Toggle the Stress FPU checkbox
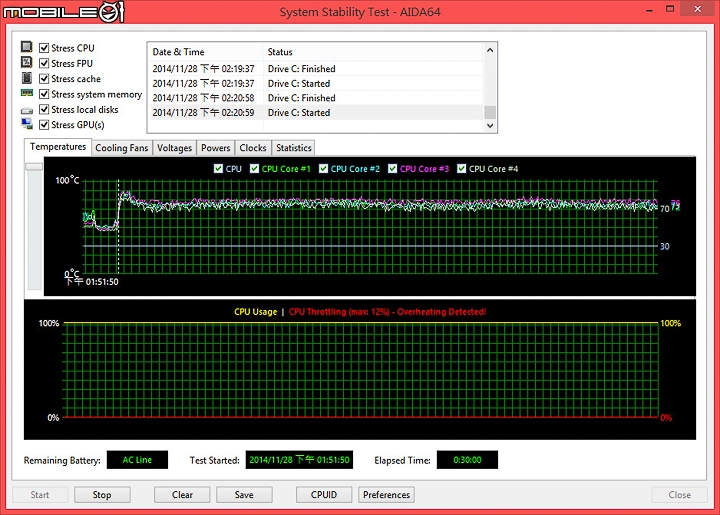This screenshot has width=720, height=515. [44, 63]
